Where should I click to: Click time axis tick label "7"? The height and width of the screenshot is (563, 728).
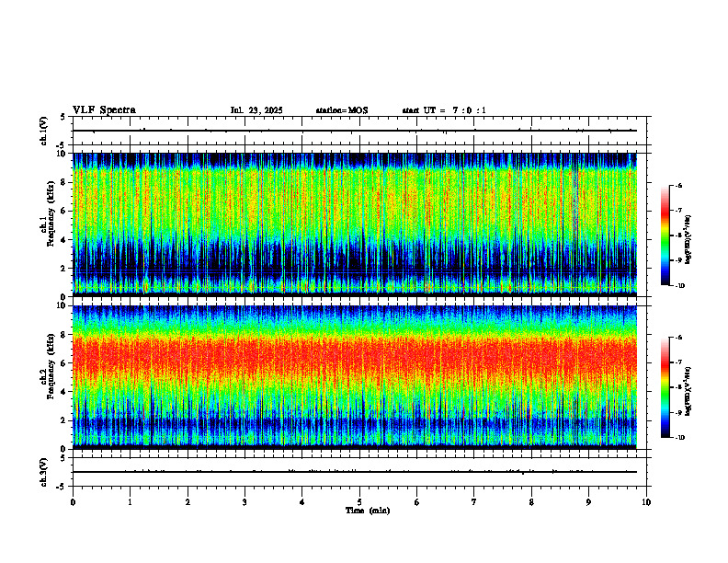pyautogui.click(x=474, y=502)
